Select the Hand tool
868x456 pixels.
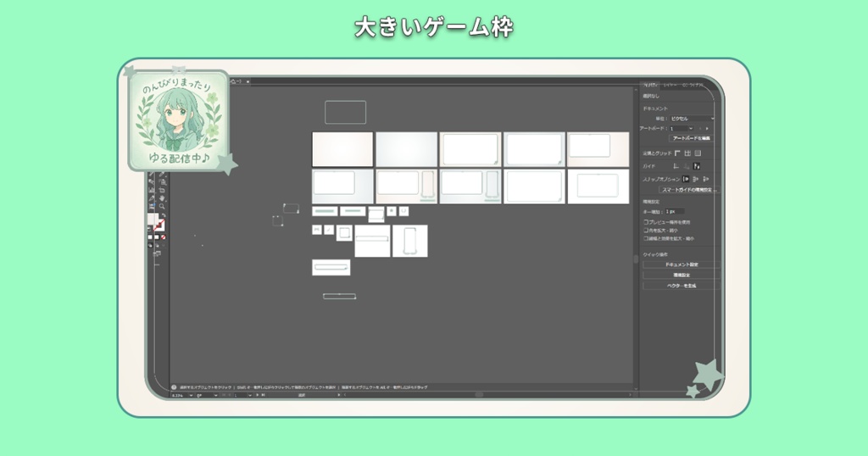[162, 198]
